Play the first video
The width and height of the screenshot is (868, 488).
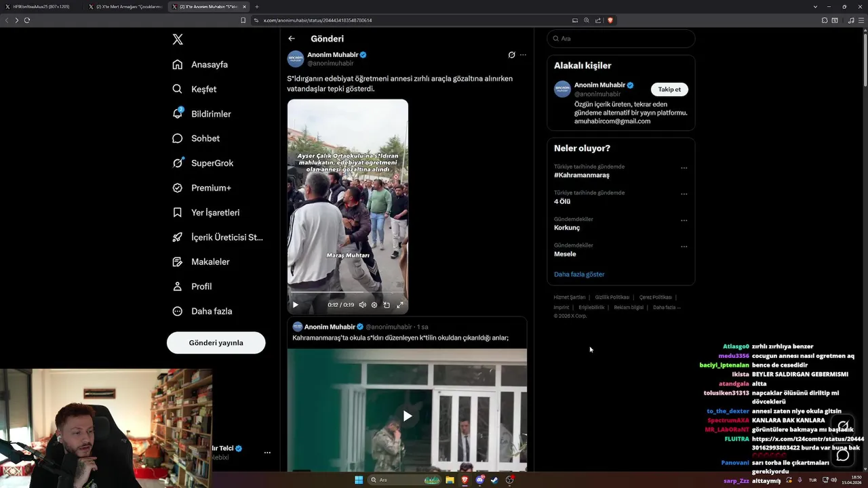[295, 305]
